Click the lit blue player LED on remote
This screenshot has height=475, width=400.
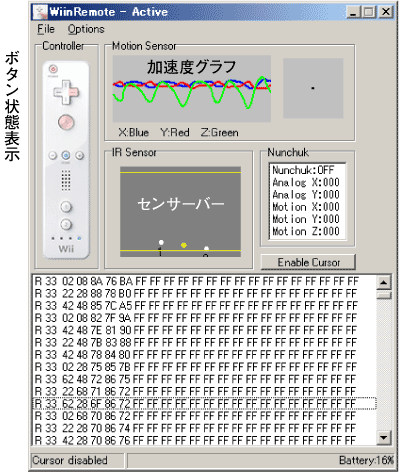[x=79, y=238]
